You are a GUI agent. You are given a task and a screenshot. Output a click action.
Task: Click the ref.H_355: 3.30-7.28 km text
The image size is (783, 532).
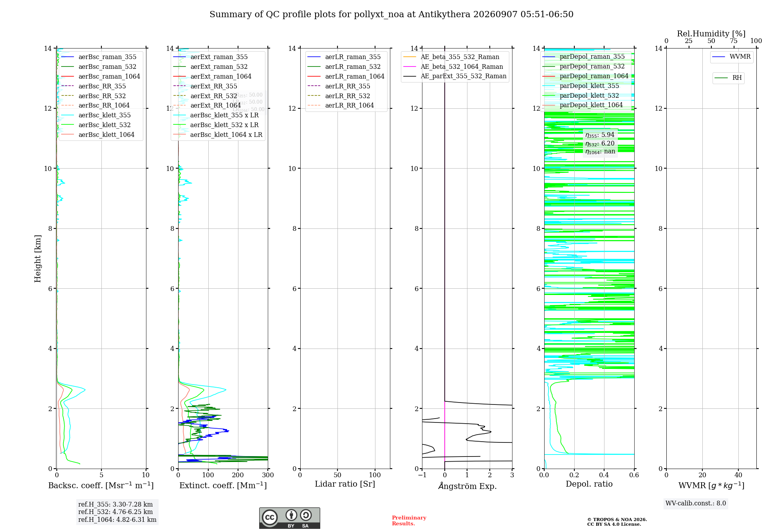115,504
